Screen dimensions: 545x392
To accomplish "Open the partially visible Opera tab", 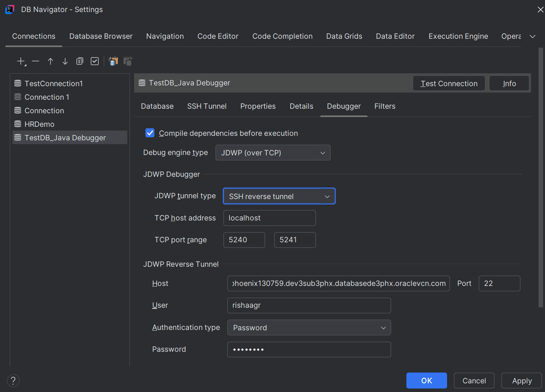I will [511, 36].
